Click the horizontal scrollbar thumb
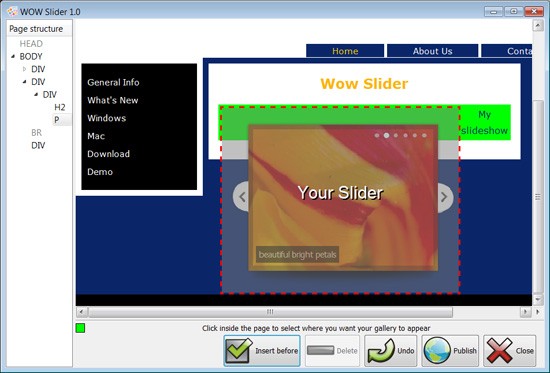The image size is (550, 373). coord(270,312)
